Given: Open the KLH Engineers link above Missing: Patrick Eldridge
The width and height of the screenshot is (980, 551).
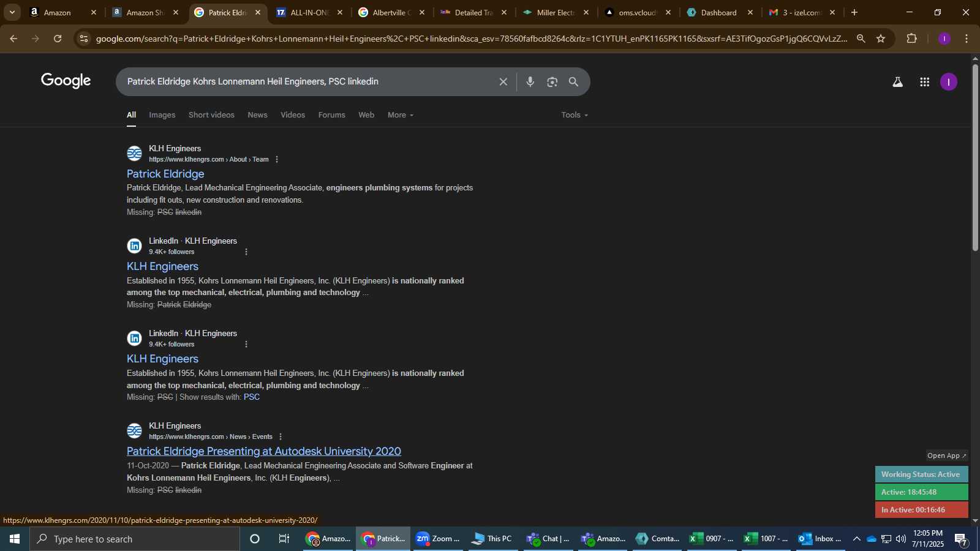Looking at the screenshot, I should (162, 266).
